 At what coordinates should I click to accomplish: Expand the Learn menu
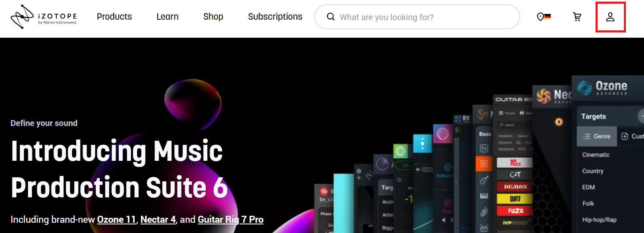tap(168, 17)
